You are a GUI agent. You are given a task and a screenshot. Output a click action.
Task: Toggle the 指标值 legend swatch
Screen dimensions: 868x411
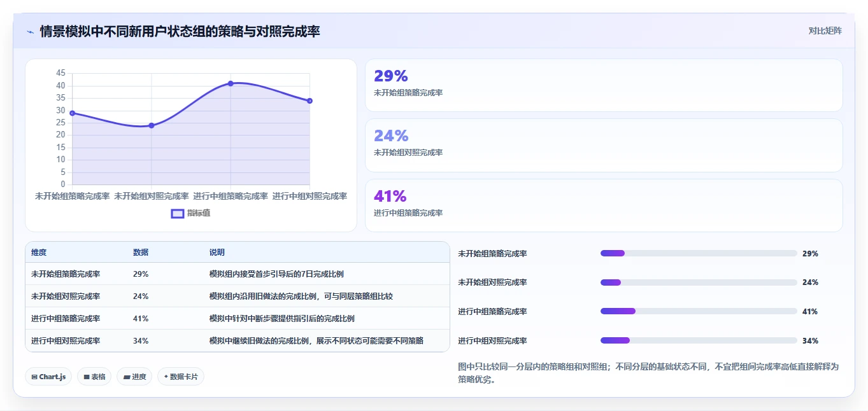[x=178, y=213]
